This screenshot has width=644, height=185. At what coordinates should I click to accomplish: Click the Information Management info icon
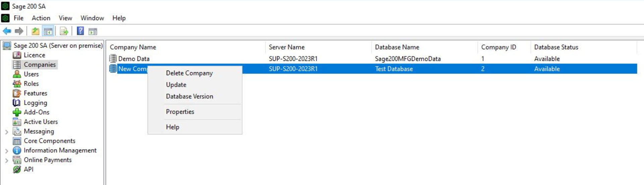(17, 151)
